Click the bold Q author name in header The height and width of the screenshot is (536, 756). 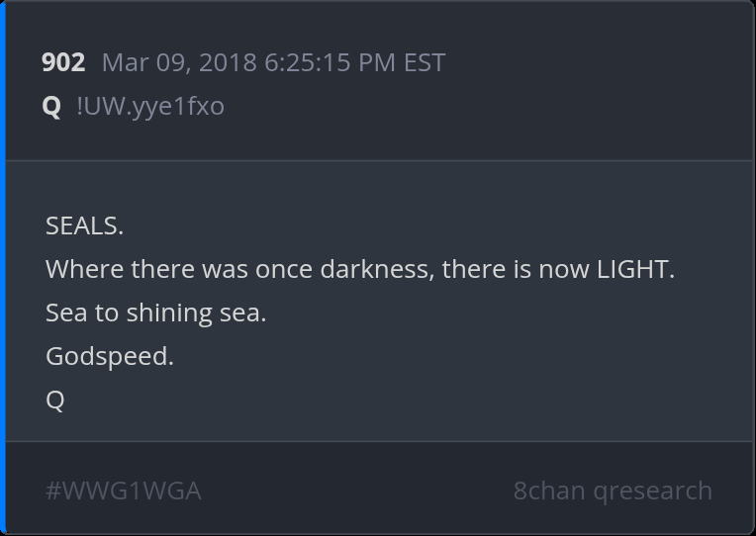(51, 106)
